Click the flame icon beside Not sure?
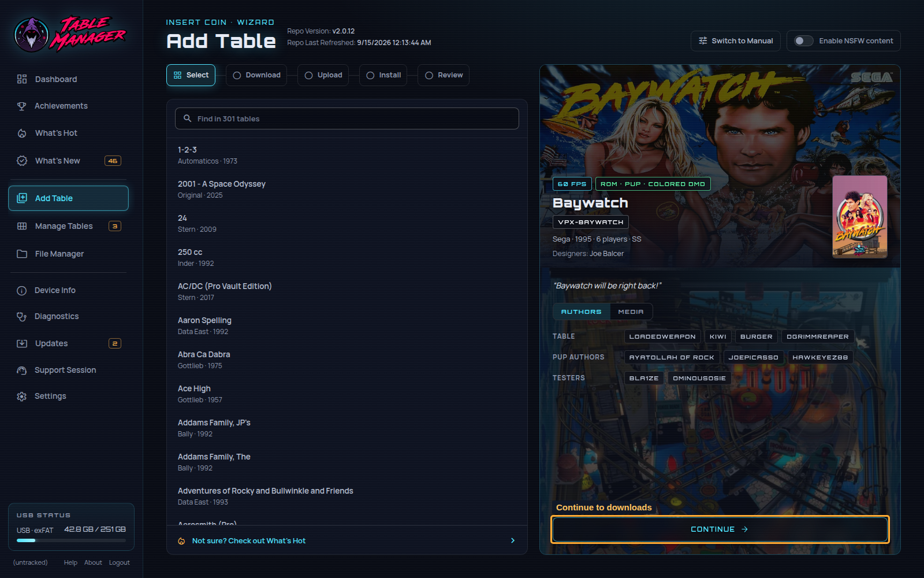 click(181, 541)
